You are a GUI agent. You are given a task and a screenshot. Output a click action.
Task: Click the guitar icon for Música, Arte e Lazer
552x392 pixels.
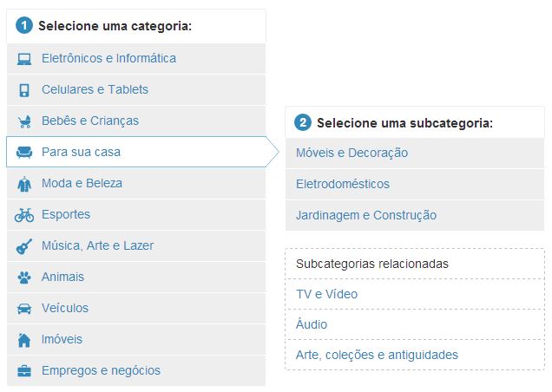24,246
